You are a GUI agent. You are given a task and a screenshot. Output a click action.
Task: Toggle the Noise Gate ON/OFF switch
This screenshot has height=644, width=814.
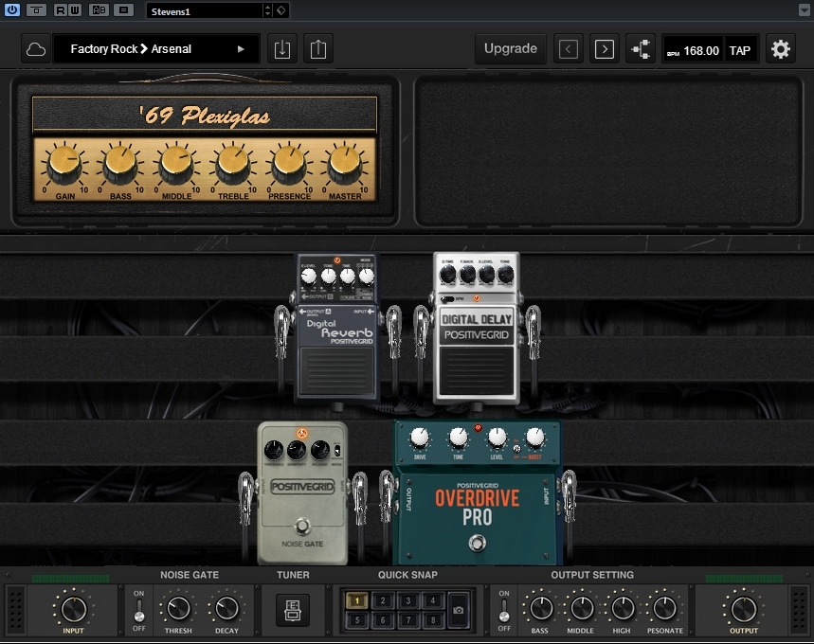[x=138, y=610]
